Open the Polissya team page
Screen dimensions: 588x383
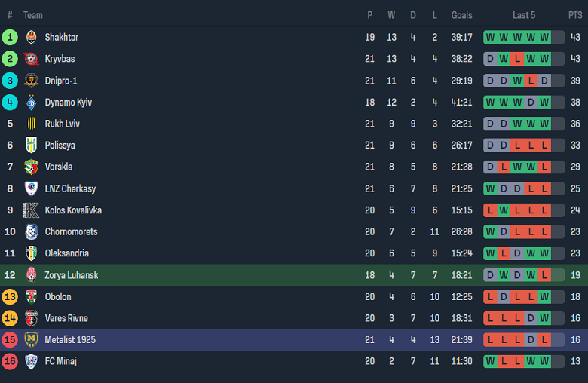(60, 146)
